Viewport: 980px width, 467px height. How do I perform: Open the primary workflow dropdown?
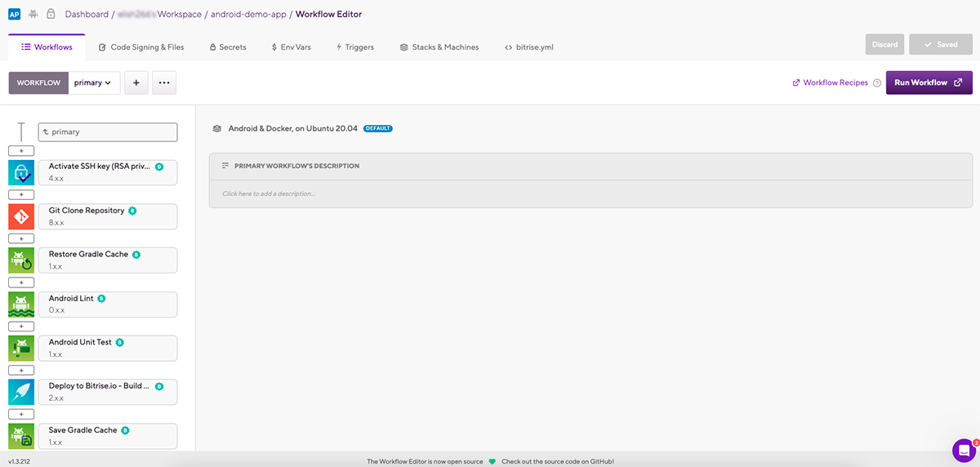(94, 82)
